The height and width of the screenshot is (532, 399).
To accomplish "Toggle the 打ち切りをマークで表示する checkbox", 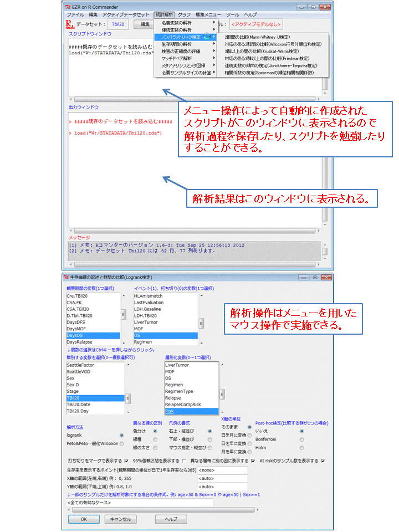I will coord(126,461).
